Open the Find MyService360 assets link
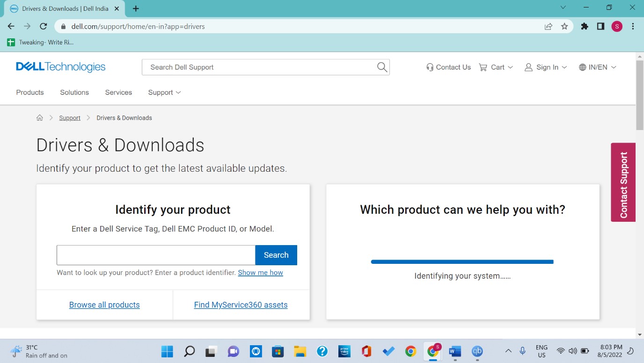The image size is (644, 363). [x=241, y=305]
